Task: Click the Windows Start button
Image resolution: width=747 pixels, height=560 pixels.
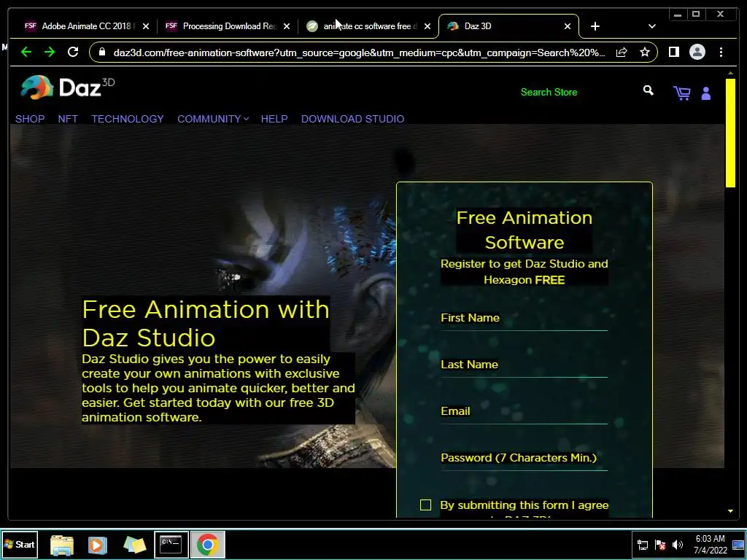Action: [x=20, y=544]
